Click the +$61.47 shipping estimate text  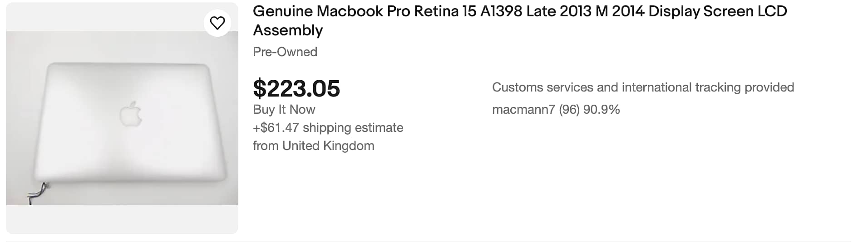(x=328, y=127)
